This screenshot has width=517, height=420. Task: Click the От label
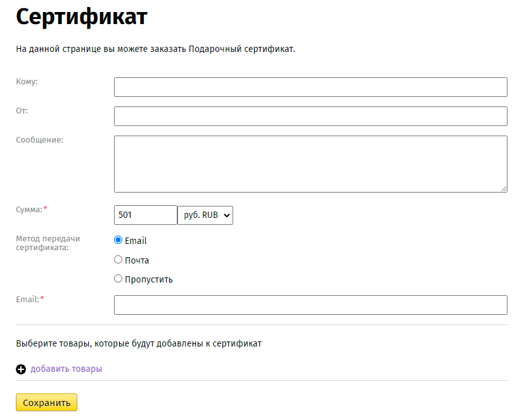tap(22, 110)
